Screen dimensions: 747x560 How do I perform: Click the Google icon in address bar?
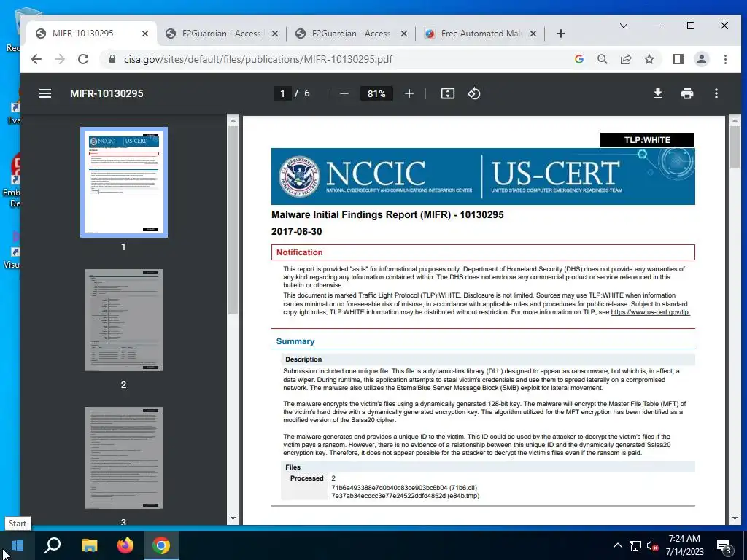click(578, 59)
